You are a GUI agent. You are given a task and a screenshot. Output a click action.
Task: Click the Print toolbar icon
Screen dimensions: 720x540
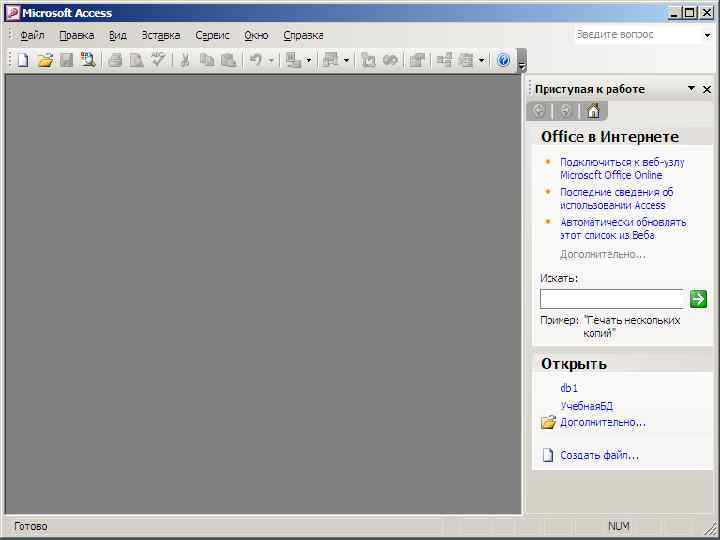tap(115, 60)
